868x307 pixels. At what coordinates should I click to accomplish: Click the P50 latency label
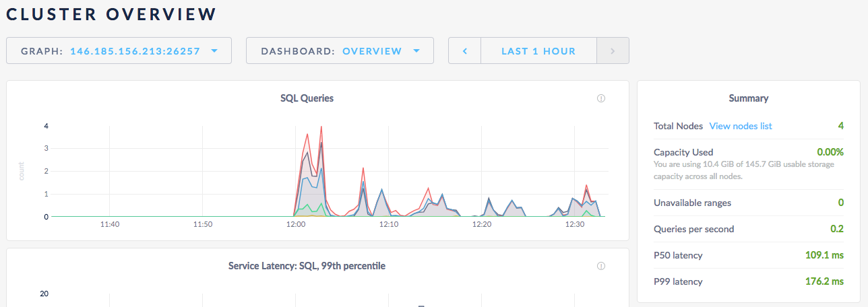click(678, 255)
